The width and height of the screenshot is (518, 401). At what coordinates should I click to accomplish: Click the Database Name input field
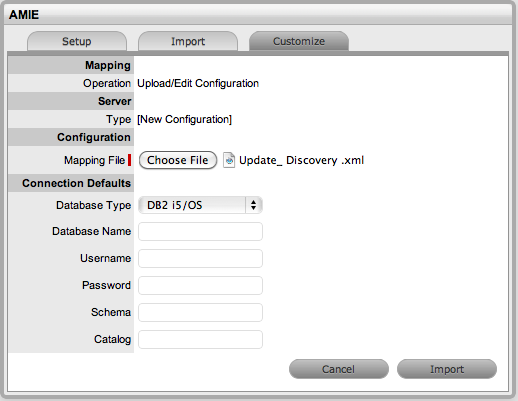click(200, 231)
